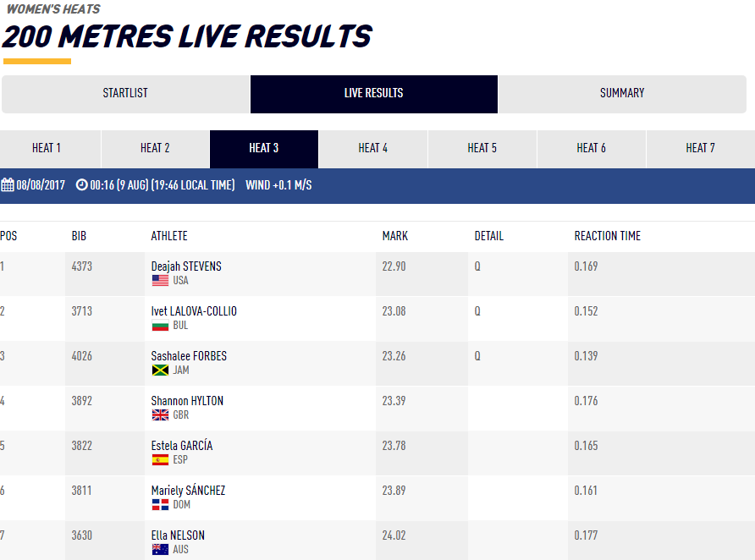Screen dimensions: 755x560
Task: Click the calendar icon beside the date
Action: [7, 185]
